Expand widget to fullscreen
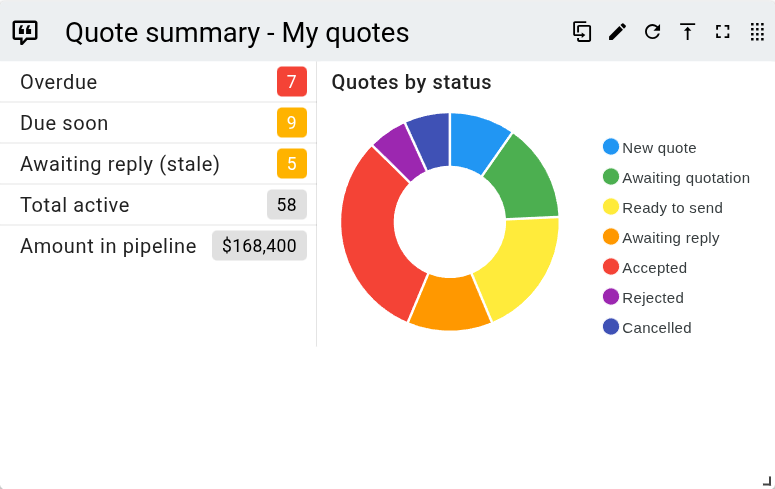The image size is (775, 489). (x=723, y=32)
